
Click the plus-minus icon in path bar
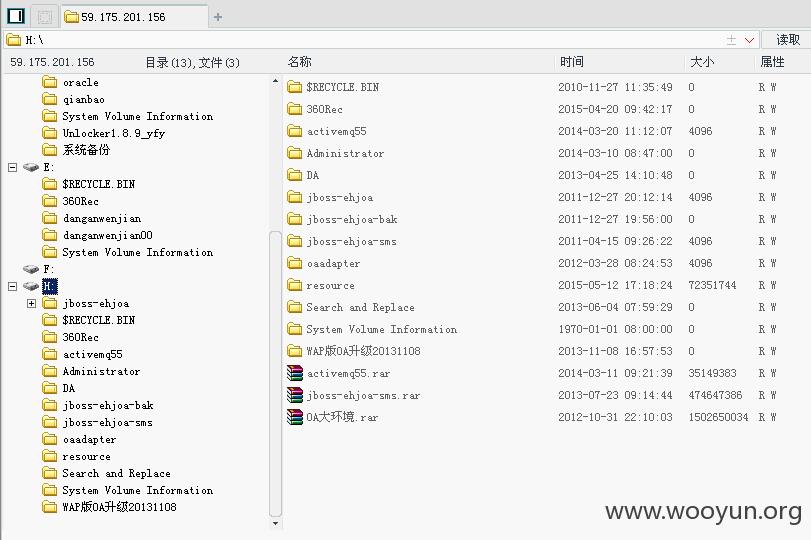click(x=731, y=40)
